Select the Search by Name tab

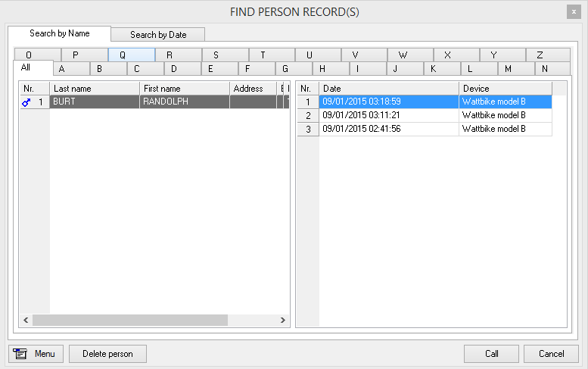[x=59, y=33]
